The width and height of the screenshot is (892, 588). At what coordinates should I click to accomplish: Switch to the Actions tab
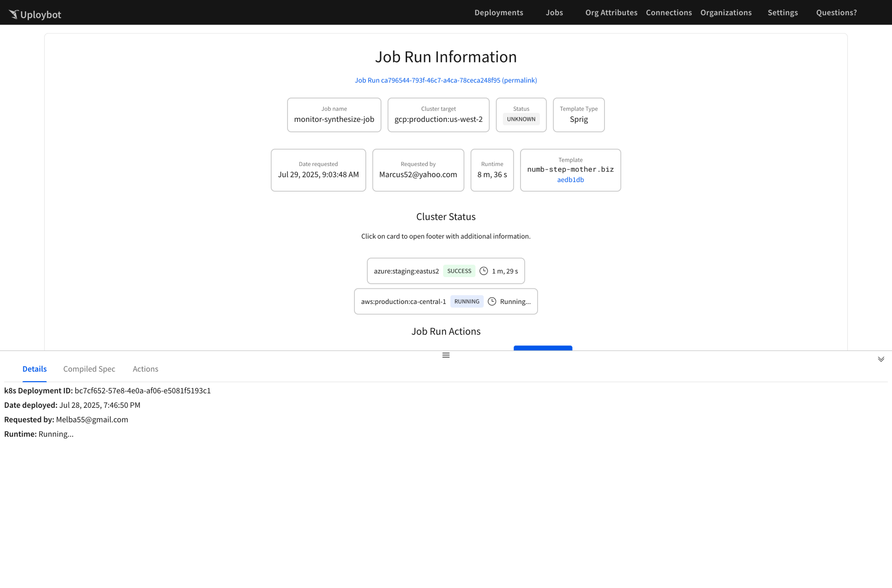[145, 369]
